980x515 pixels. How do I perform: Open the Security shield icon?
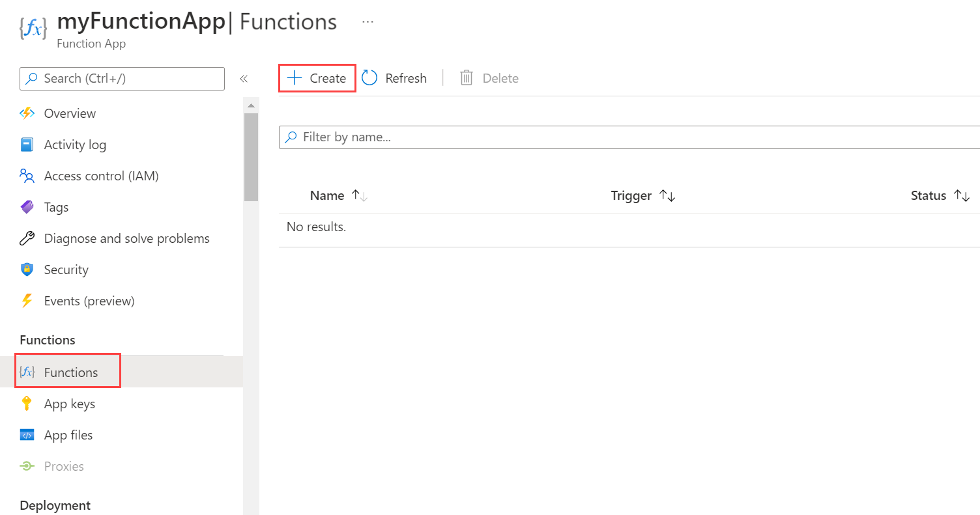[27, 270]
